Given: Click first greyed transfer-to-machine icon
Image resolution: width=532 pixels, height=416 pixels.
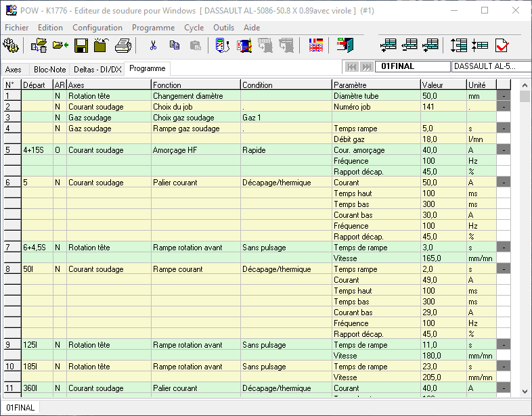Looking at the screenshot, I should click(265, 45).
